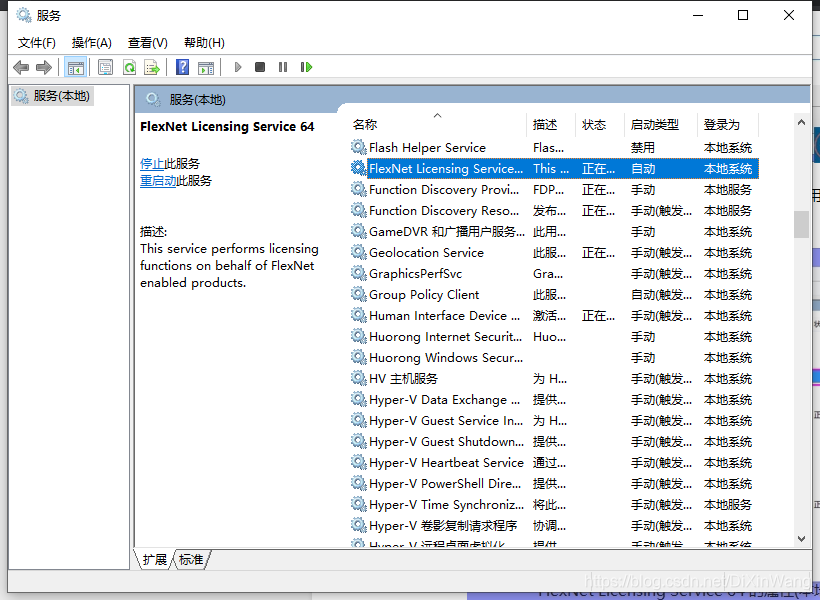Image resolution: width=820 pixels, height=600 pixels.
Task: Click the scrollbar down arrow
Action: coord(801,539)
